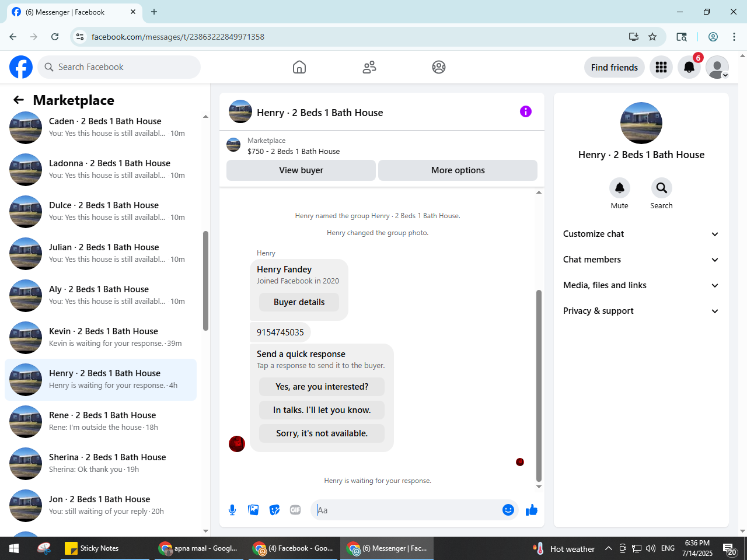The height and width of the screenshot is (560, 747).
Task: Reload the page in Chrome
Action: 55,37
